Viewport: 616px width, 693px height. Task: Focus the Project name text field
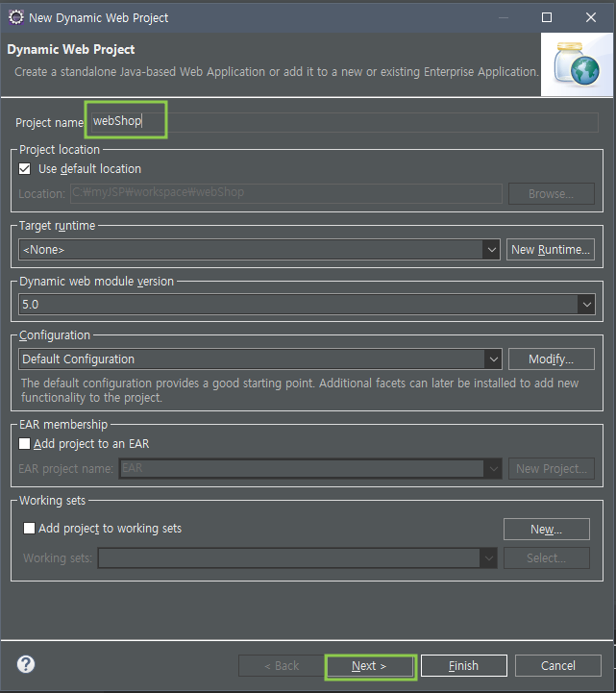pos(345,121)
